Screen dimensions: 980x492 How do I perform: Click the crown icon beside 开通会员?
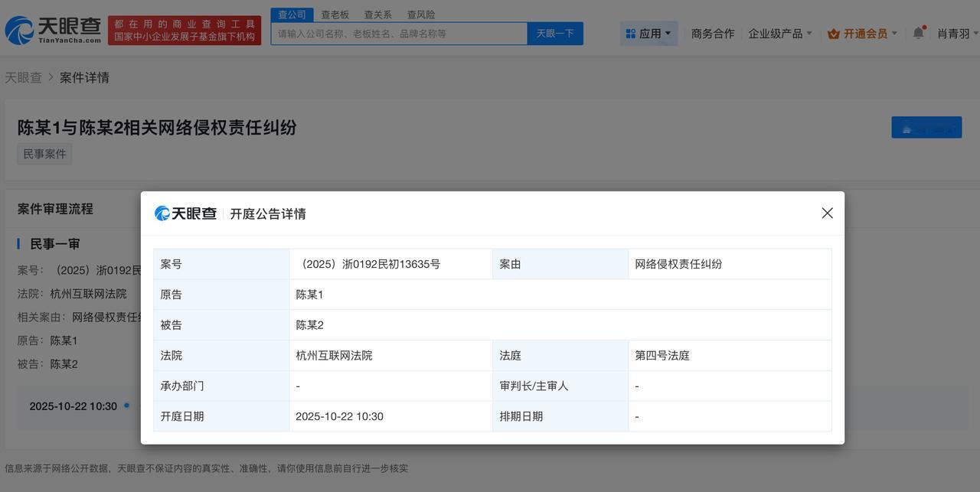pyautogui.click(x=834, y=34)
